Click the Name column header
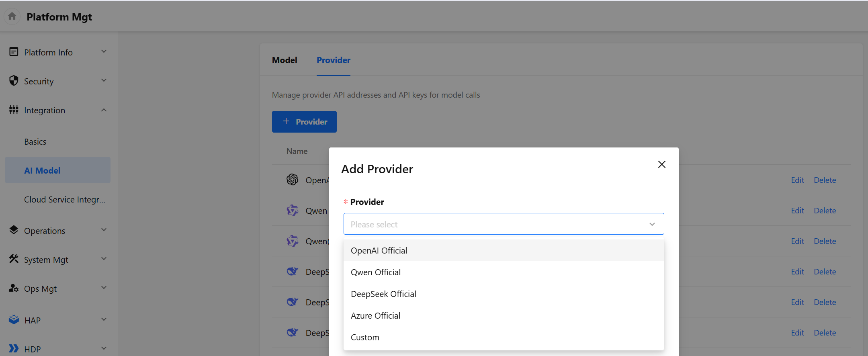 (297, 151)
